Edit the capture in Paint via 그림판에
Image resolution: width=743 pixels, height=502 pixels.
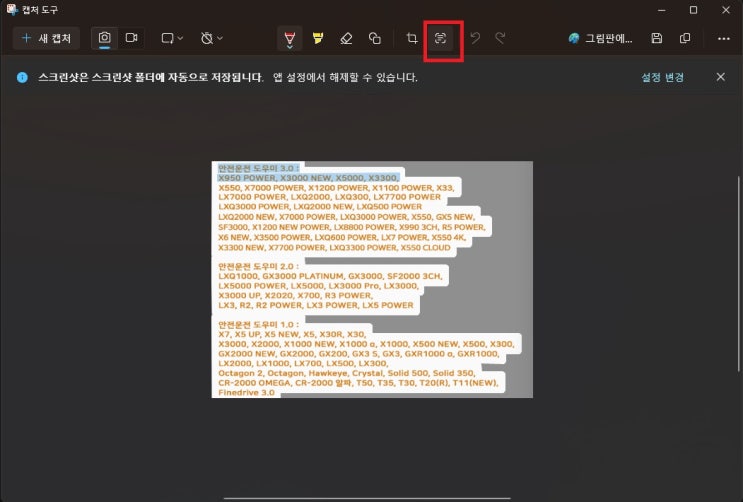600,38
